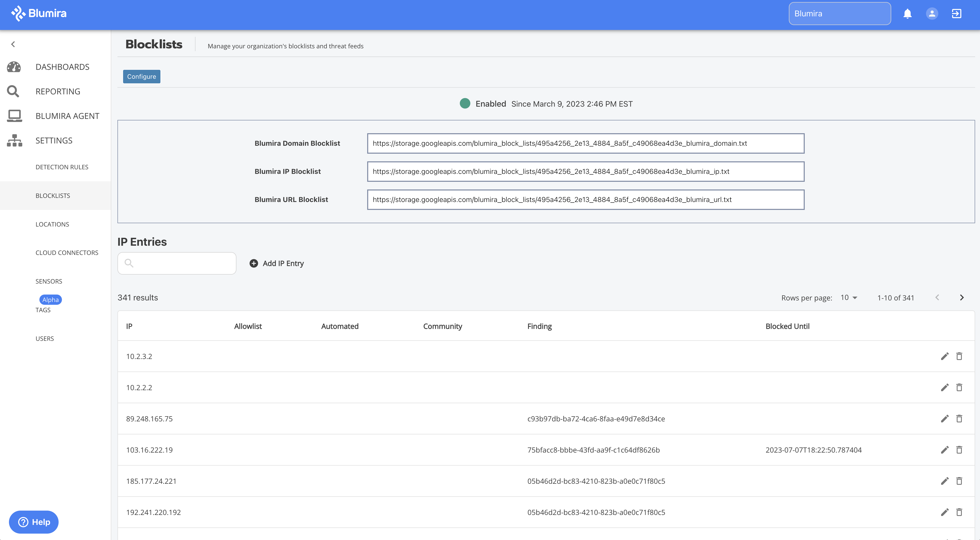The height and width of the screenshot is (540, 980).
Task: Open the Help widget
Action: [x=34, y=522]
